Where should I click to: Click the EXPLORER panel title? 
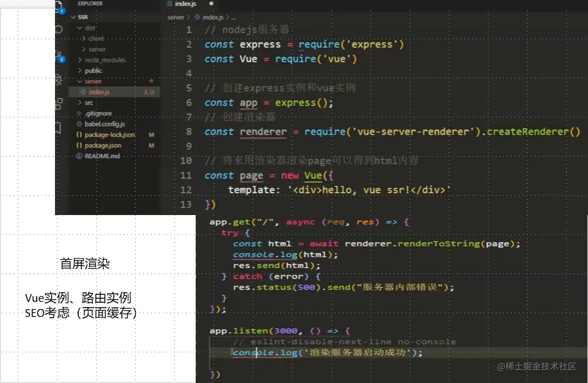pyautogui.click(x=90, y=3)
